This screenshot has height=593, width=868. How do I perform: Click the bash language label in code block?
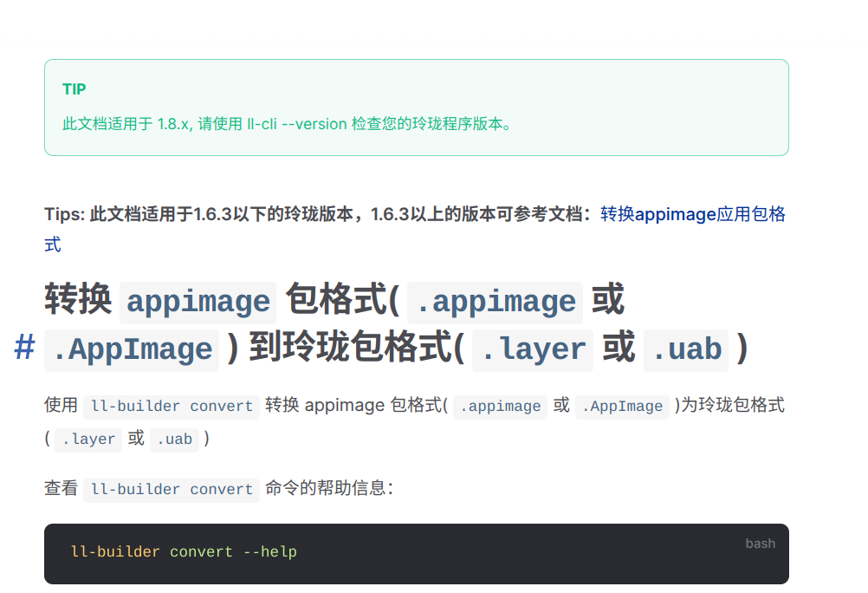point(760,544)
